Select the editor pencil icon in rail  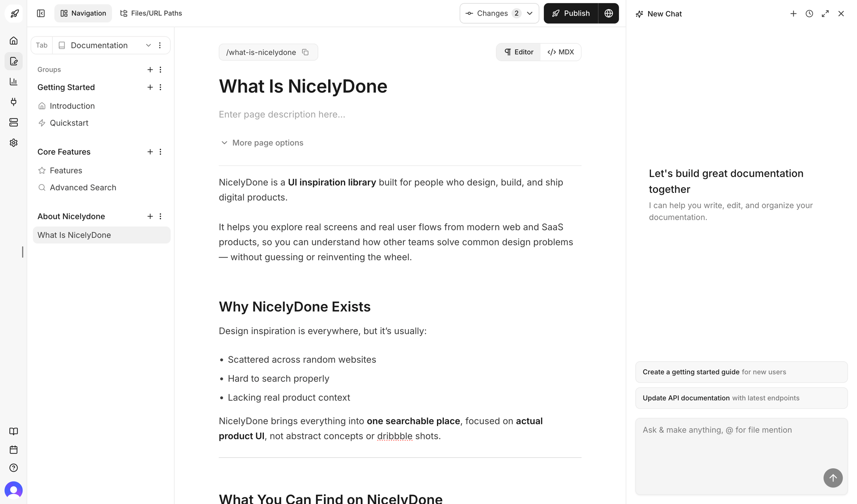[x=14, y=61]
